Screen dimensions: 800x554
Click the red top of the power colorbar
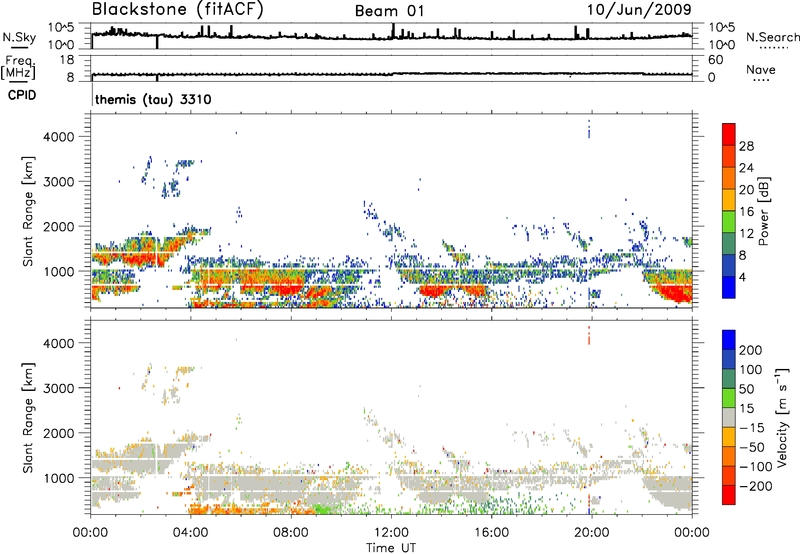(729, 134)
